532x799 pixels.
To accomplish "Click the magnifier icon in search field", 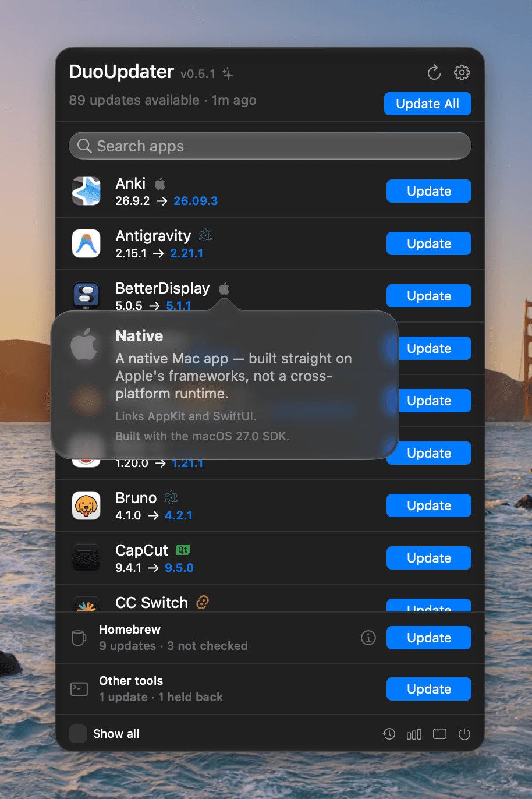I will click(x=84, y=146).
